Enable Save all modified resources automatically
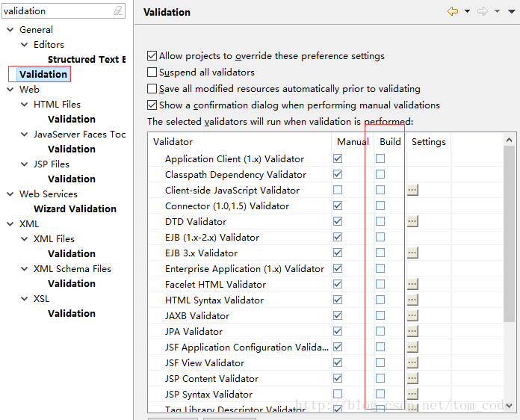 [152, 89]
